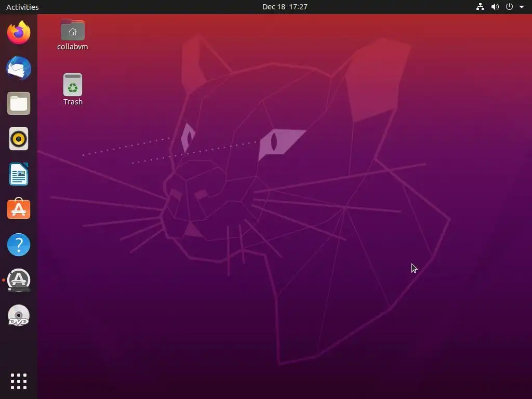Click the network status icon in top bar

480,7
